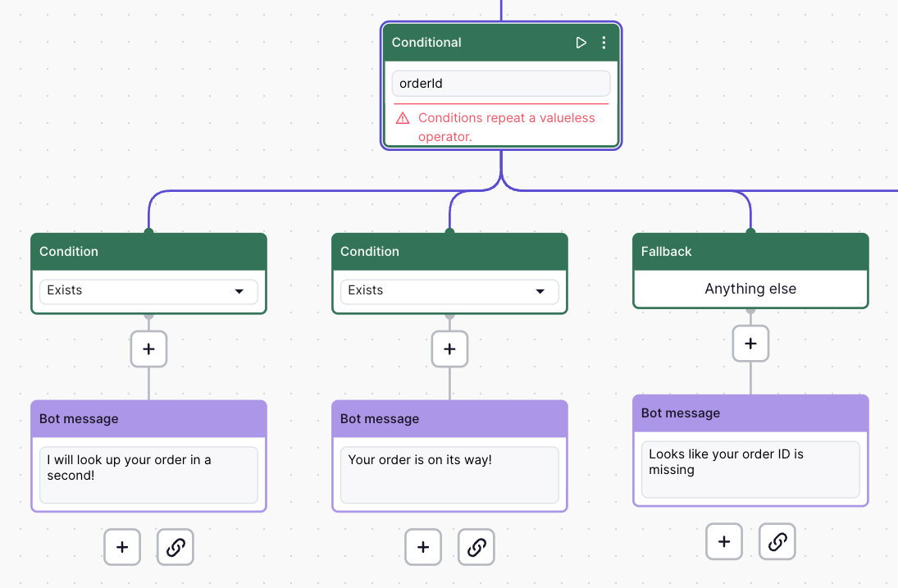Image resolution: width=898 pixels, height=588 pixels.
Task: Add step below the Fallback node
Action: pyautogui.click(x=750, y=344)
